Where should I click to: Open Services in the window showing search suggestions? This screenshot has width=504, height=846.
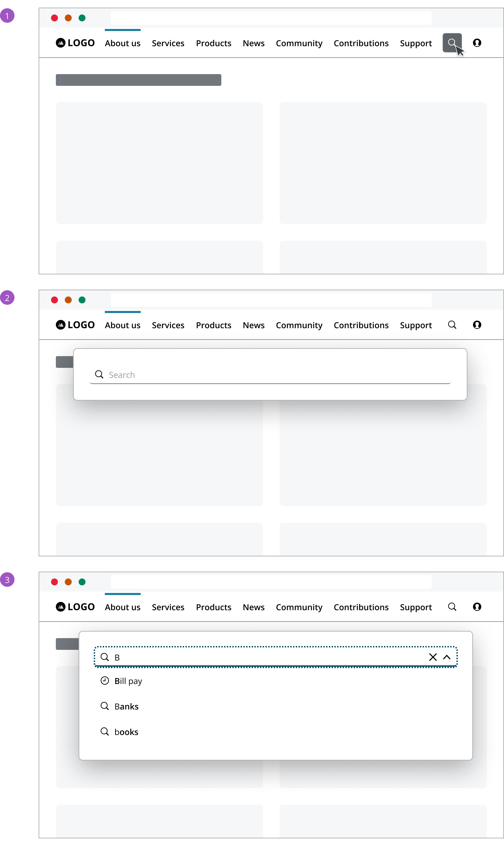168,607
